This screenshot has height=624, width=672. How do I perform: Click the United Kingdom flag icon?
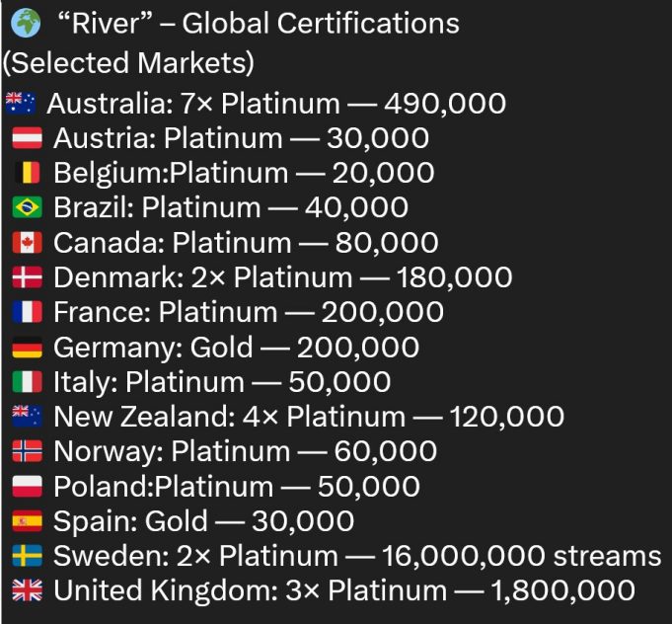click(28, 591)
